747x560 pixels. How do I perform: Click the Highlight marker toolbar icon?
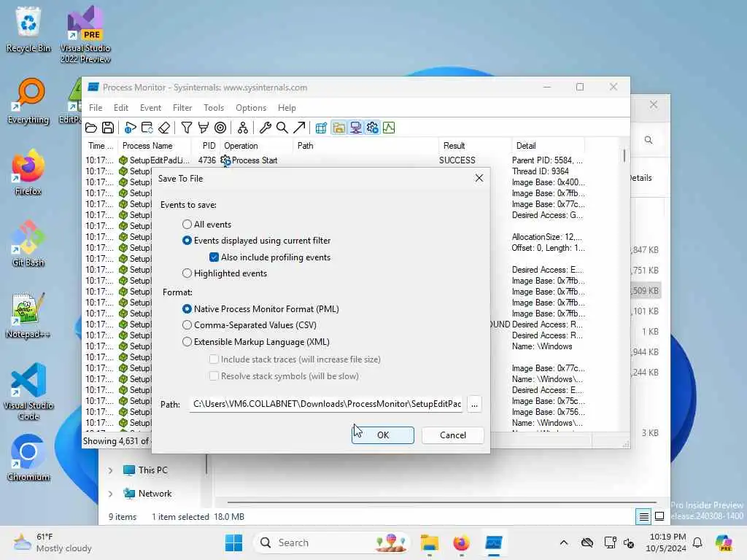(204, 128)
